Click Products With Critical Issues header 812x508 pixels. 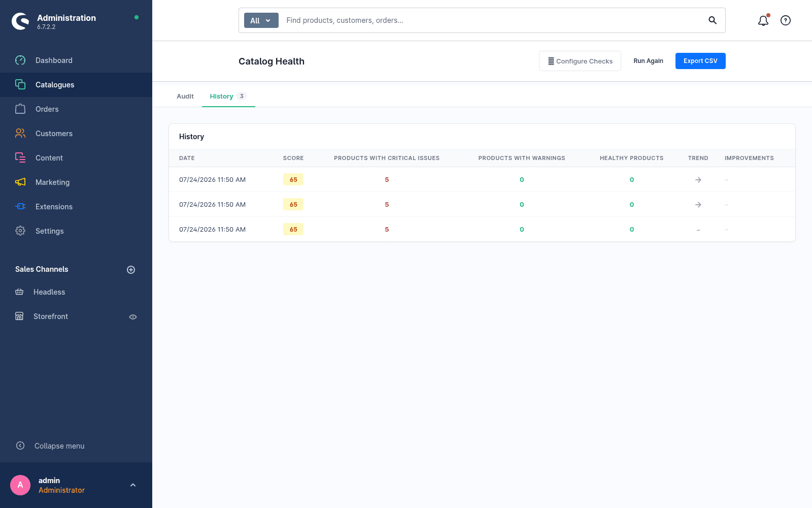(x=387, y=158)
